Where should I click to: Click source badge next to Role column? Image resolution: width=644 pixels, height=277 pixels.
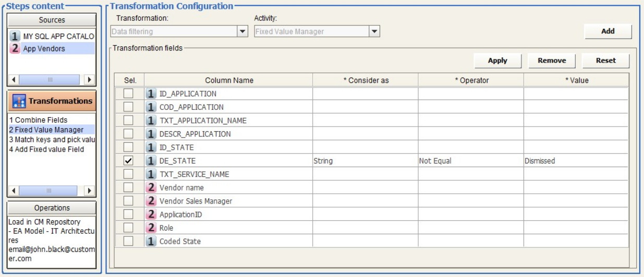151,228
